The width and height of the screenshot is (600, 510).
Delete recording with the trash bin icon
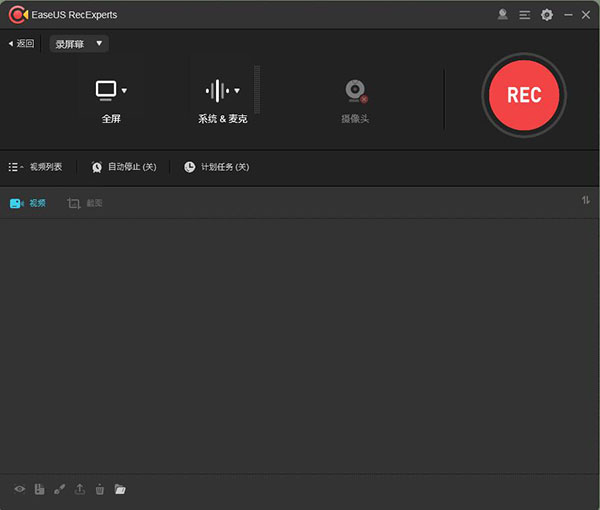tap(100, 489)
